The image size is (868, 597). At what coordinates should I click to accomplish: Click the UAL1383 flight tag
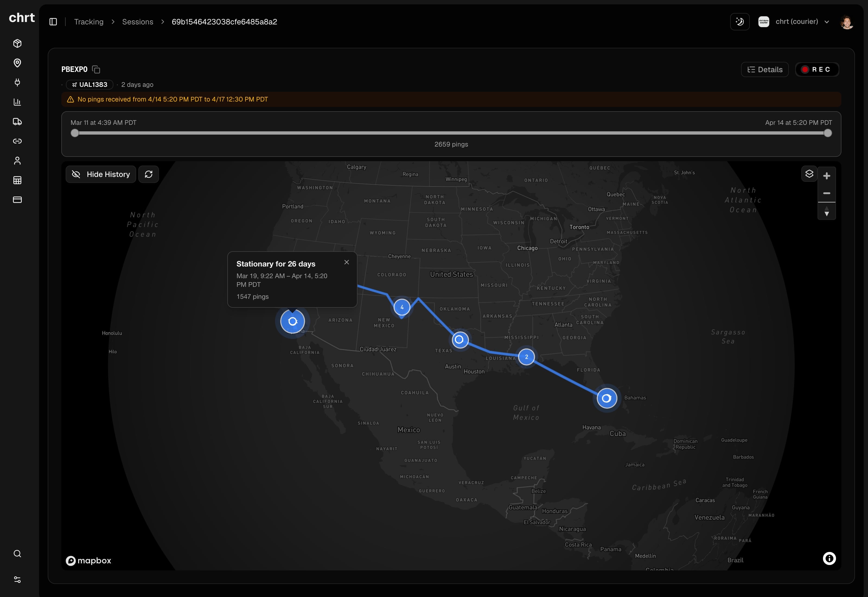click(90, 85)
